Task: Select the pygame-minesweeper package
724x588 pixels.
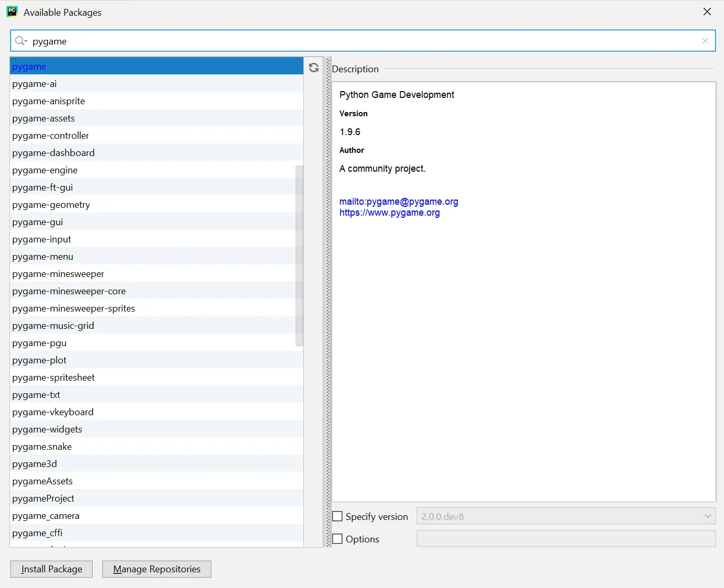Action: tap(157, 274)
